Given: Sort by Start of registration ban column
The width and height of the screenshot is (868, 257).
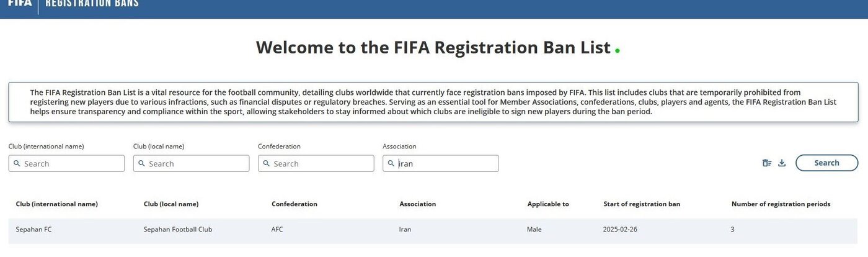Looking at the screenshot, I should point(642,204).
